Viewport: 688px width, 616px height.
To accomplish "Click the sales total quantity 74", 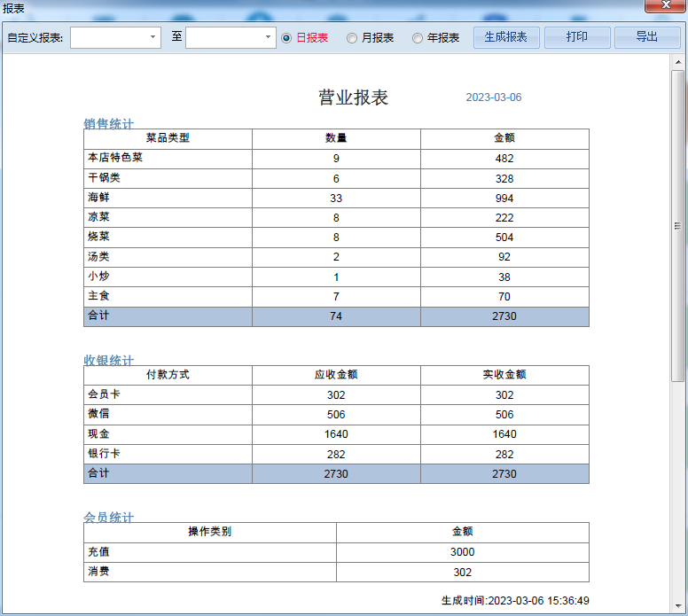I will pos(336,316).
